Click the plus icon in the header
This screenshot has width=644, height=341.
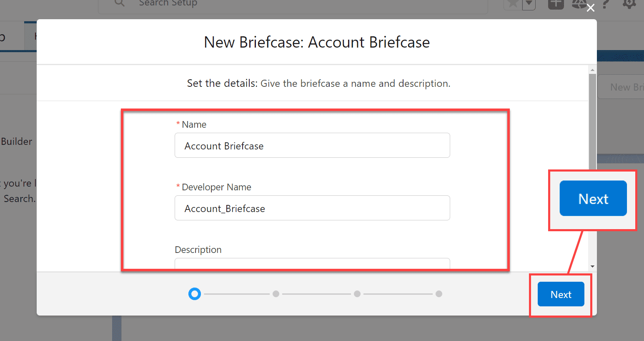pyautogui.click(x=556, y=4)
